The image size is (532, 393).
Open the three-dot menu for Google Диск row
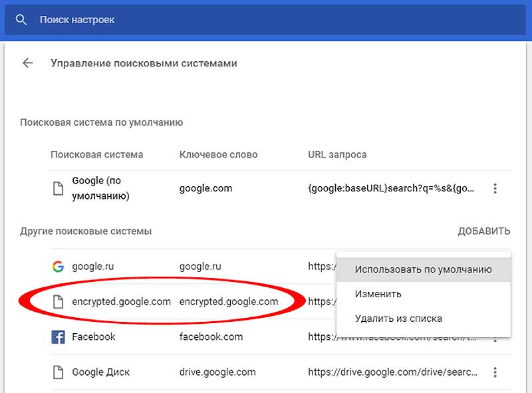[x=495, y=372]
